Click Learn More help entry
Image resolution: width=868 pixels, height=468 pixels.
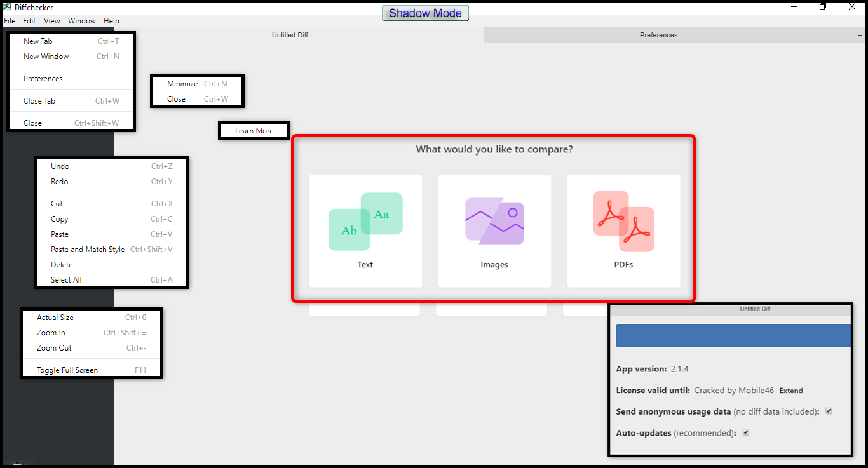tap(254, 131)
